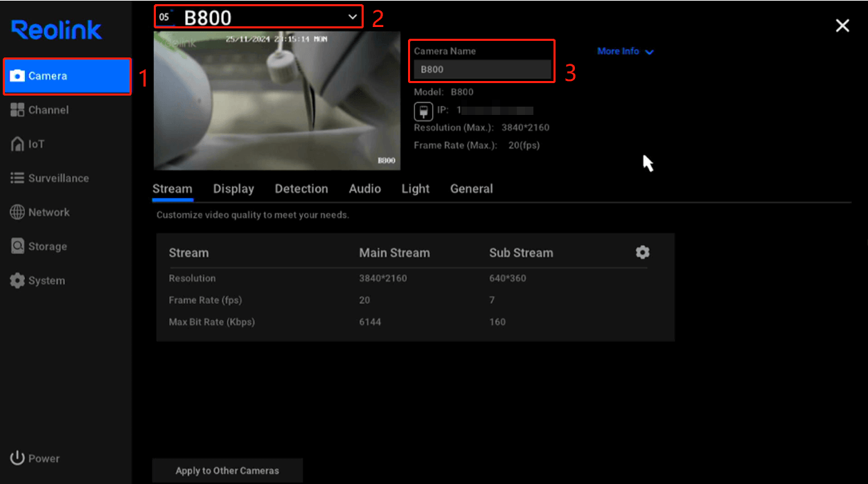Open stream settings via gear icon
The height and width of the screenshot is (484, 868).
click(x=643, y=252)
